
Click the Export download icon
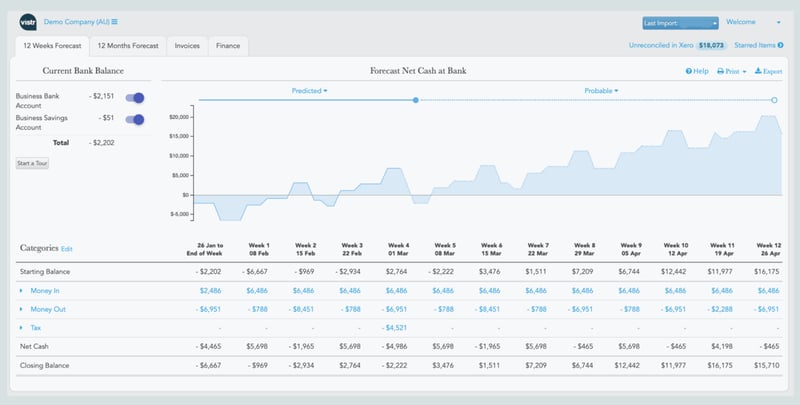(758, 72)
